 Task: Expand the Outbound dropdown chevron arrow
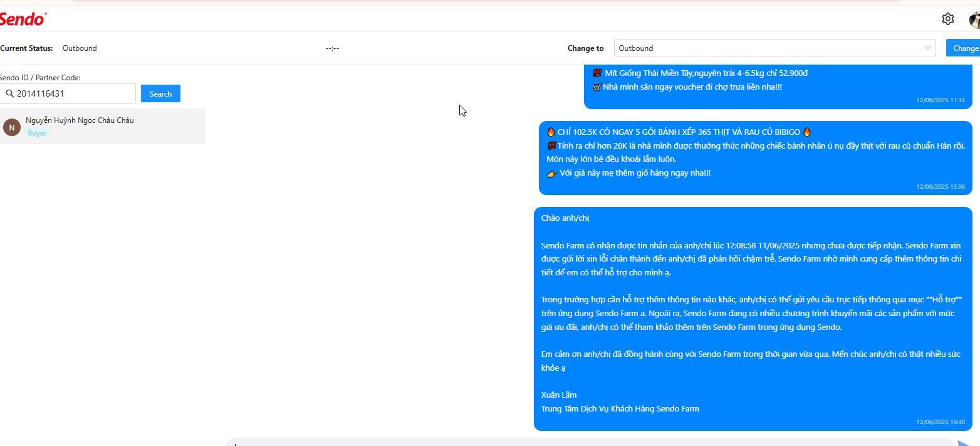coord(927,48)
